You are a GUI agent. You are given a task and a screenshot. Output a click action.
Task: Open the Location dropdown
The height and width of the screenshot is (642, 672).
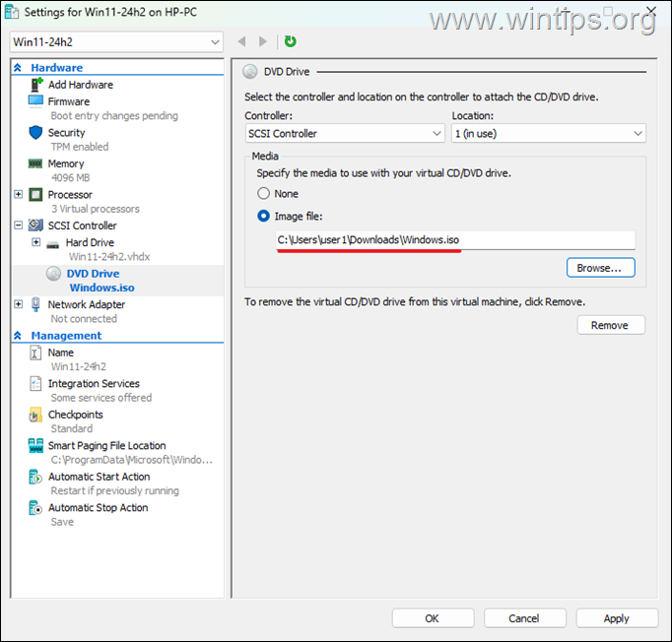[x=549, y=134]
